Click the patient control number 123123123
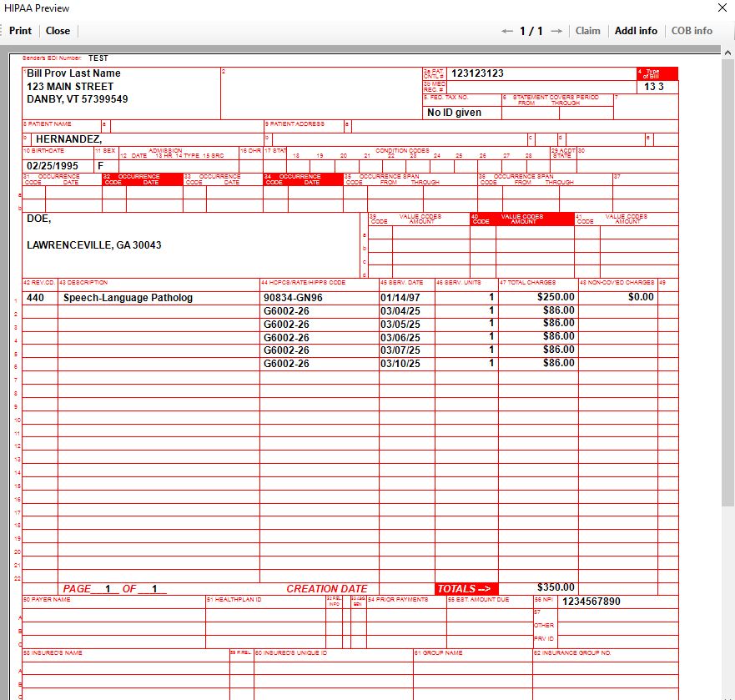Image resolution: width=735 pixels, height=700 pixels. point(477,73)
